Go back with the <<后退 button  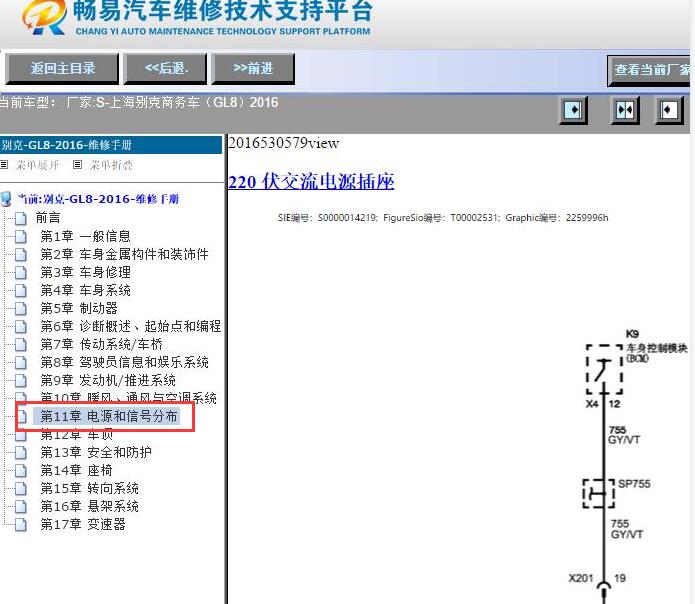pyautogui.click(x=165, y=69)
